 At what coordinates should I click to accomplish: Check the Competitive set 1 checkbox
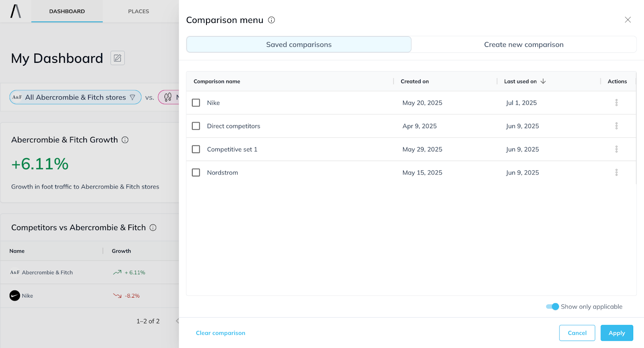196,149
